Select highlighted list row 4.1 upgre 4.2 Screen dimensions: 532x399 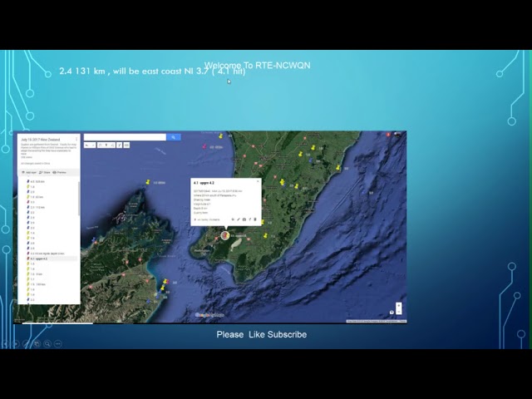point(52,259)
